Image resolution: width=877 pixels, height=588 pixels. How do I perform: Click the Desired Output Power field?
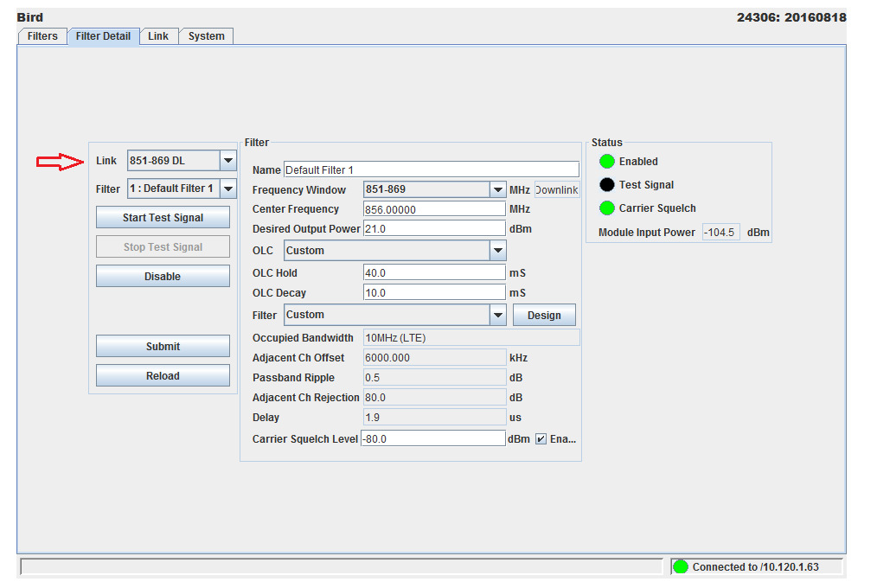click(434, 229)
